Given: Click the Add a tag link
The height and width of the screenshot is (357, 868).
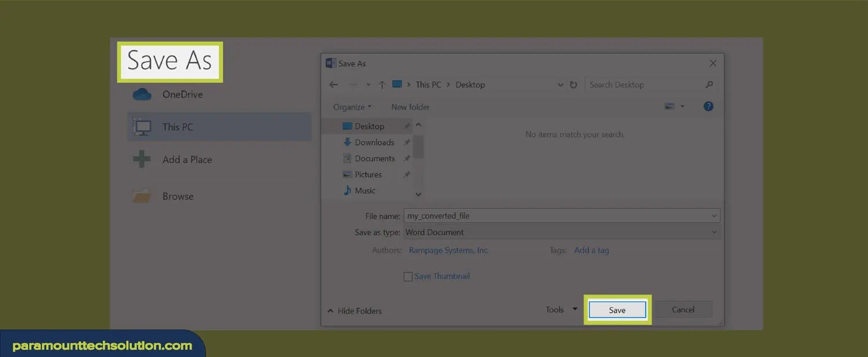Looking at the screenshot, I should click(591, 251).
